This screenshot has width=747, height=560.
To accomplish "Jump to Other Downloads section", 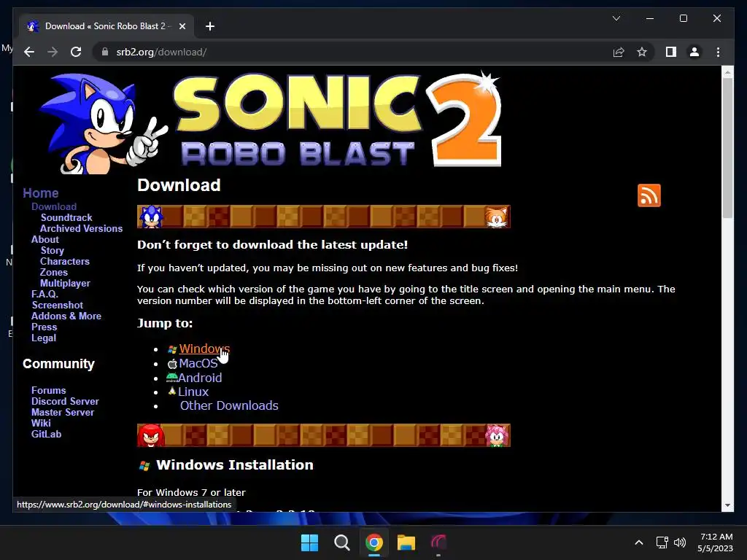I will click(x=229, y=405).
